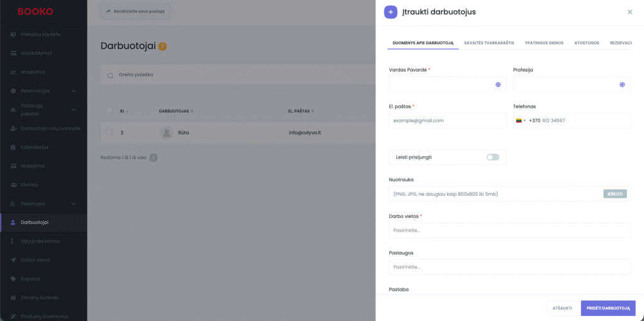This screenshot has width=644, height=321.
Task: Open the phone country flag dropdown
Action: pyautogui.click(x=521, y=120)
